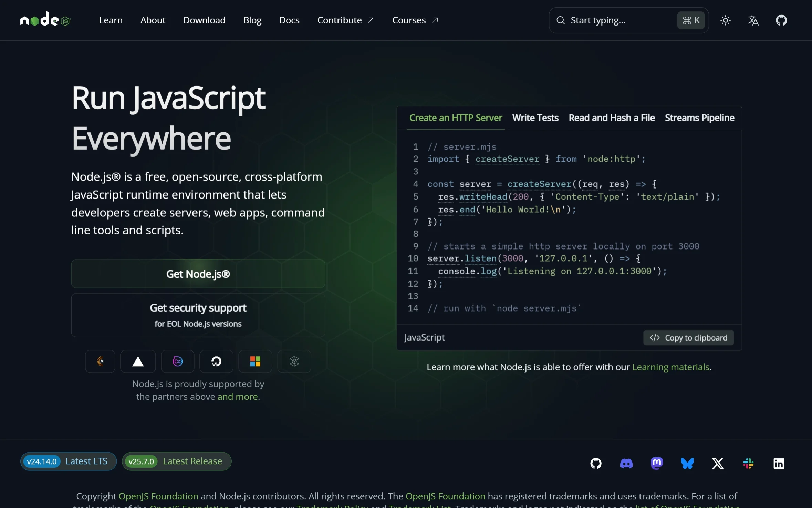
Task: Open Mastodon from the footer icons
Action: pyautogui.click(x=657, y=463)
